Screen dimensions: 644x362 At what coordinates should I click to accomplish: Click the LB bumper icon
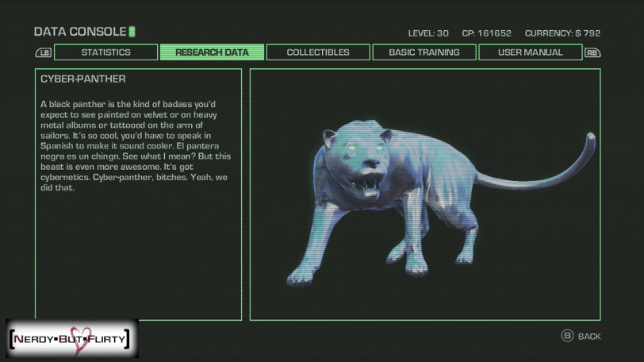44,52
